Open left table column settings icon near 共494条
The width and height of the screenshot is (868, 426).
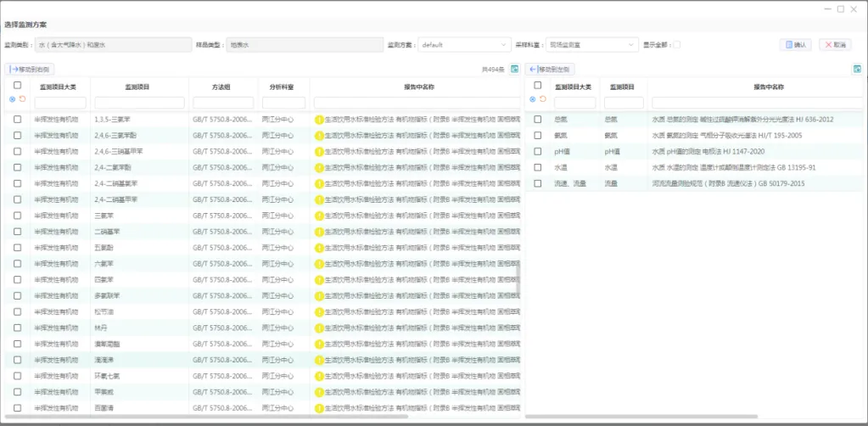(x=514, y=69)
